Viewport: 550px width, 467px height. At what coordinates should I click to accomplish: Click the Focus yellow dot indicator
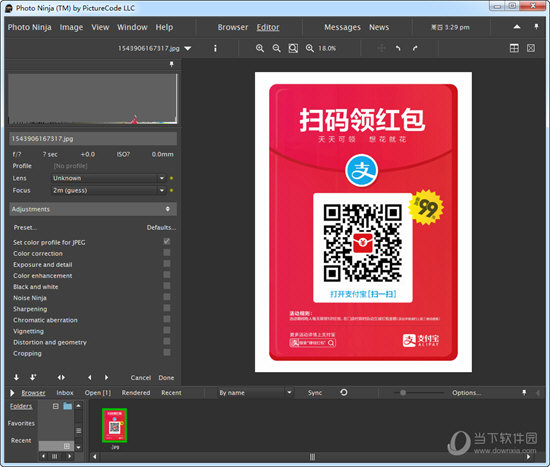point(172,191)
